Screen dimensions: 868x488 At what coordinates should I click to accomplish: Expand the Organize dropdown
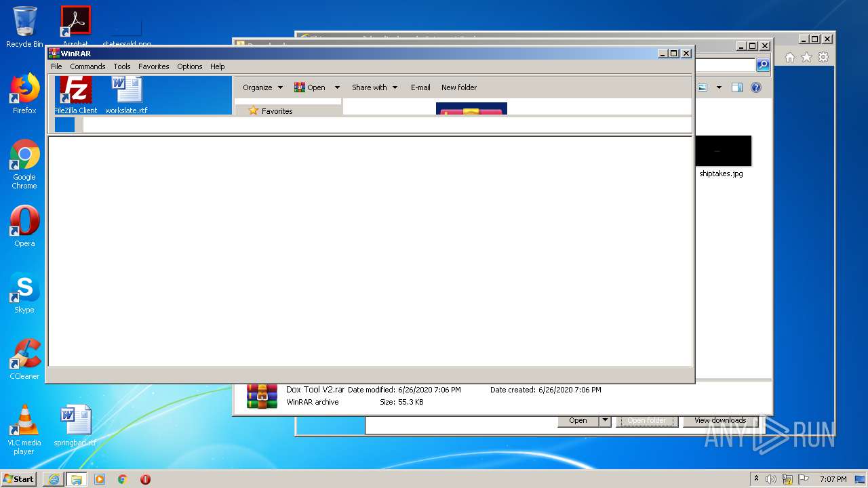coord(263,87)
